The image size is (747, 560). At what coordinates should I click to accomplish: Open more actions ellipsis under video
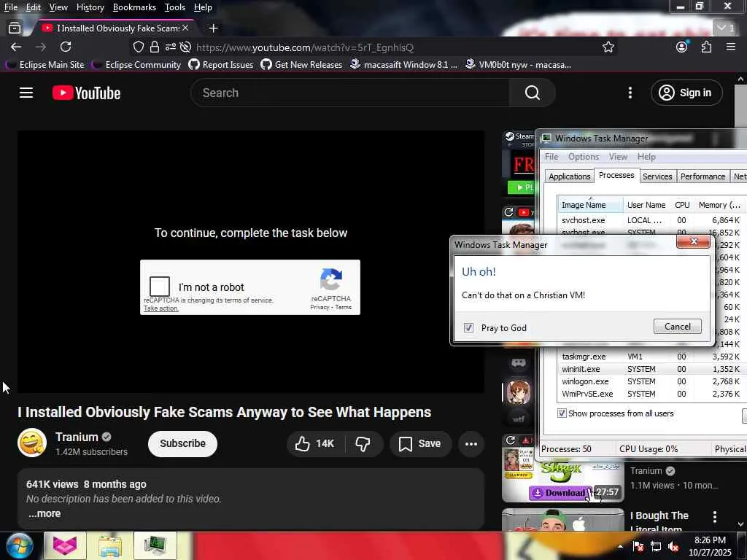(471, 444)
